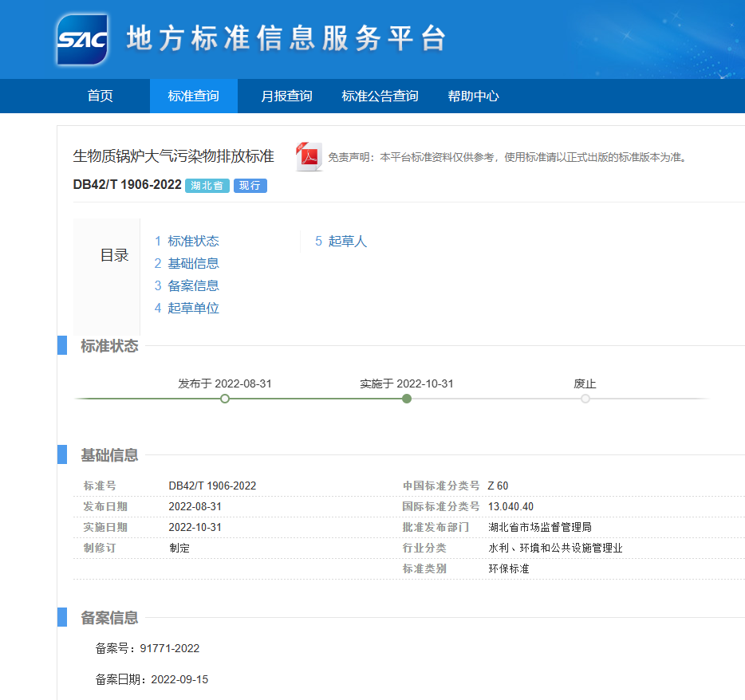This screenshot has height=700, width=745.
Task: Open the 标准公告查询 menu item
Action: (380, 96)
